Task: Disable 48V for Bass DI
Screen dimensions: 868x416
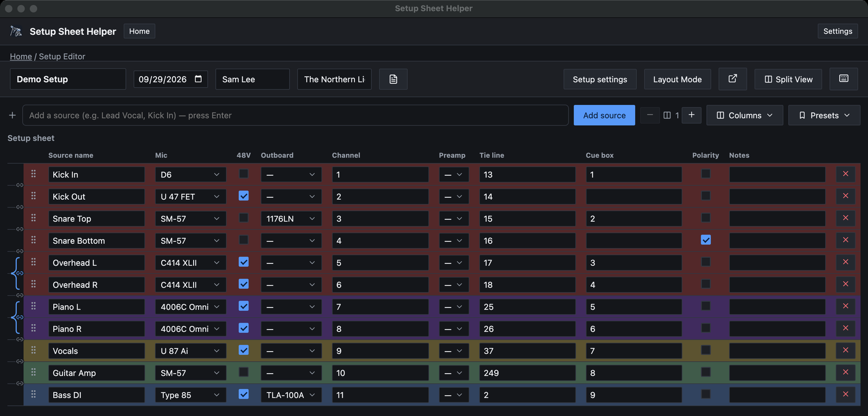Action: [244, 394]
